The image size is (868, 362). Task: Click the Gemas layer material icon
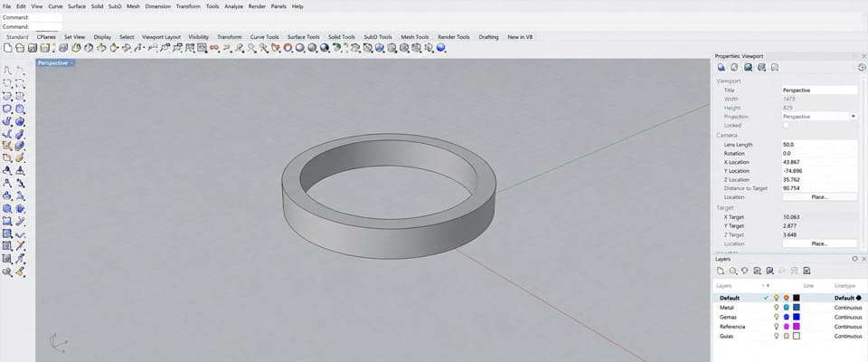pyautogui.click(x=786, y=317)
